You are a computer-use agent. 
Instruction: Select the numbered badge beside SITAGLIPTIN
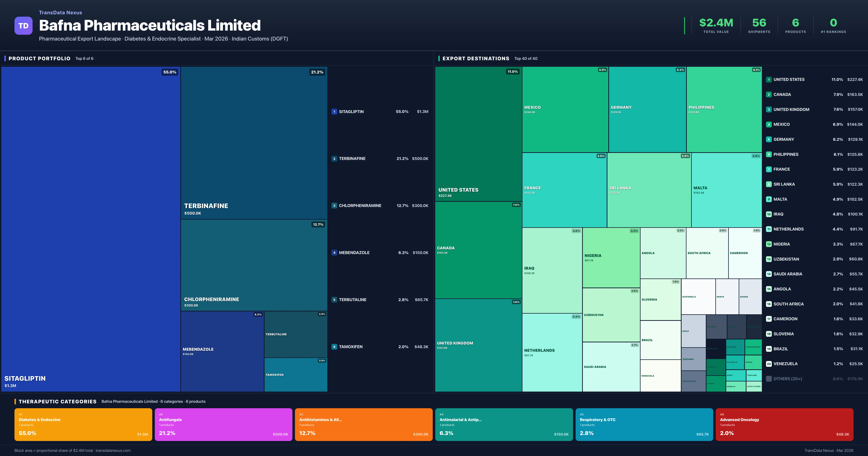click(334, 111)
